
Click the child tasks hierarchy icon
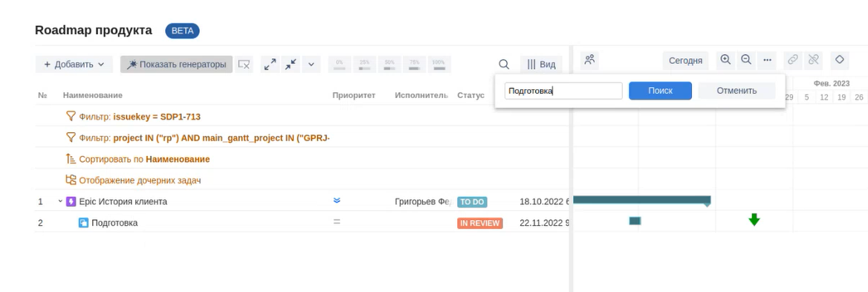(x=71, y=180)
